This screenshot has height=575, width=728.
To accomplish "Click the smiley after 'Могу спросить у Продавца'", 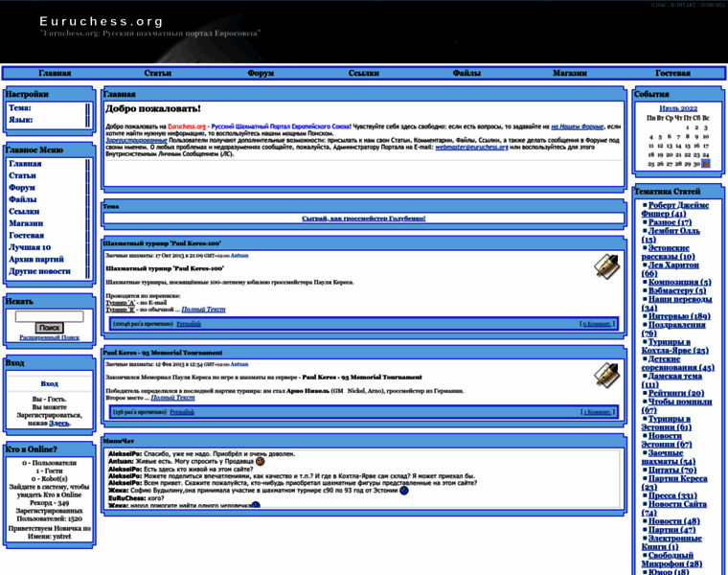I will [260, 461].
